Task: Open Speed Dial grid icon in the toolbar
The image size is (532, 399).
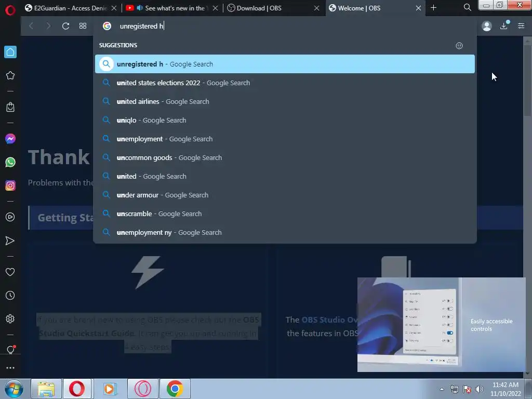Action: click(83, 26)
